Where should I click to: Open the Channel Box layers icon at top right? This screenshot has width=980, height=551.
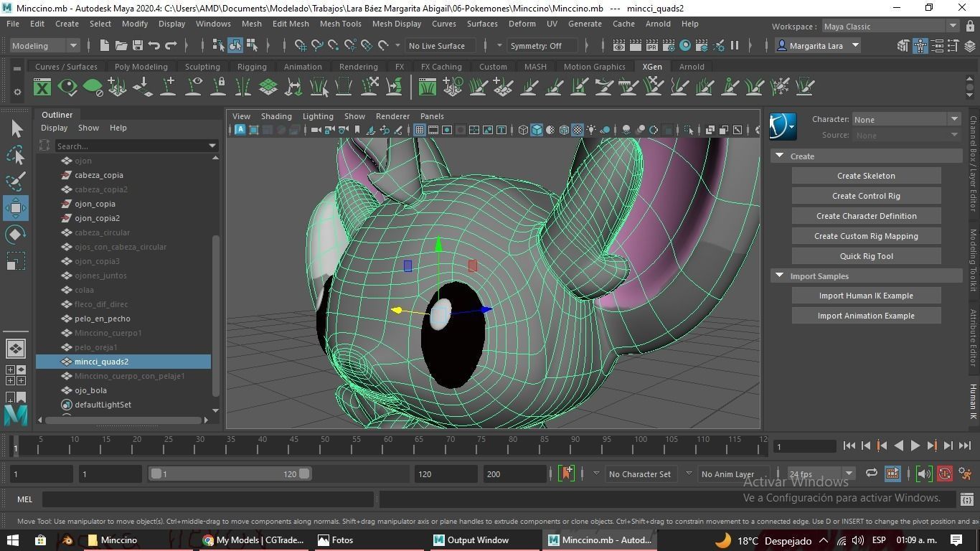pyautogui.click(x=969, y=46)
